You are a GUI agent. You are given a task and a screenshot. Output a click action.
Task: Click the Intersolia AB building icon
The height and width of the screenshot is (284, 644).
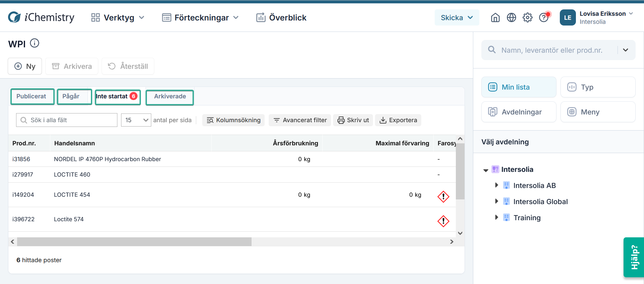pyautogui.click(x=506, y=185)
